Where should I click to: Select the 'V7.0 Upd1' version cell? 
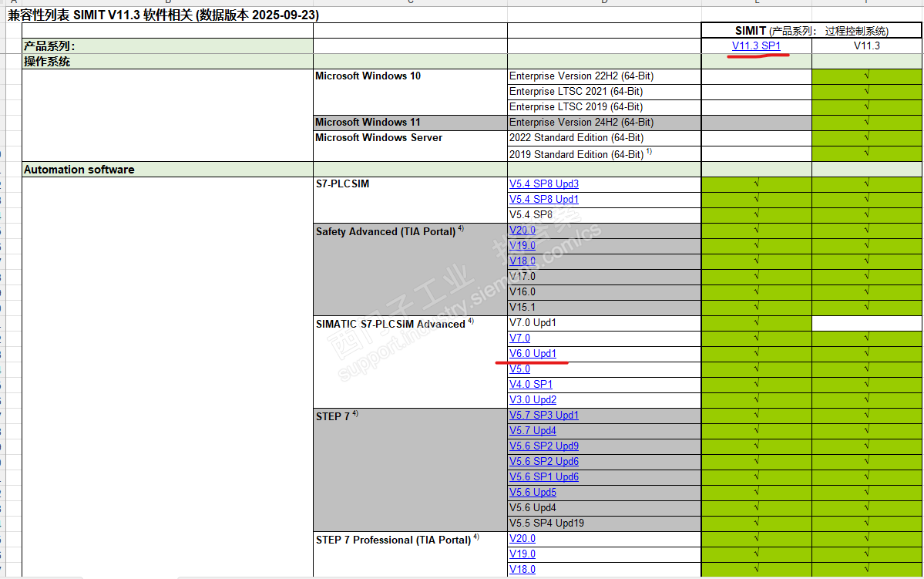point(604,322)
